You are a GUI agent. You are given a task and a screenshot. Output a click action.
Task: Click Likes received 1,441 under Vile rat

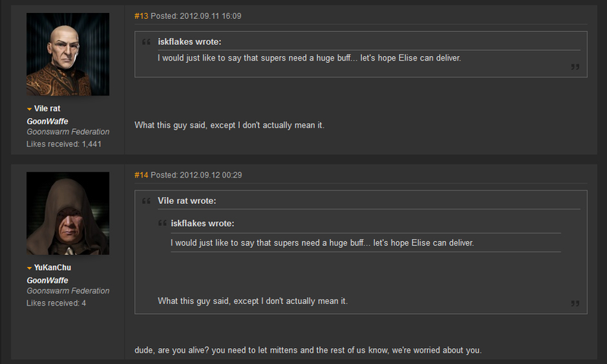click(64, 144)
